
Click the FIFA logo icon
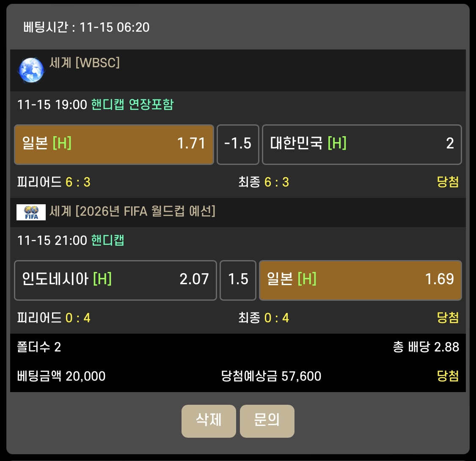coord(31,212)
